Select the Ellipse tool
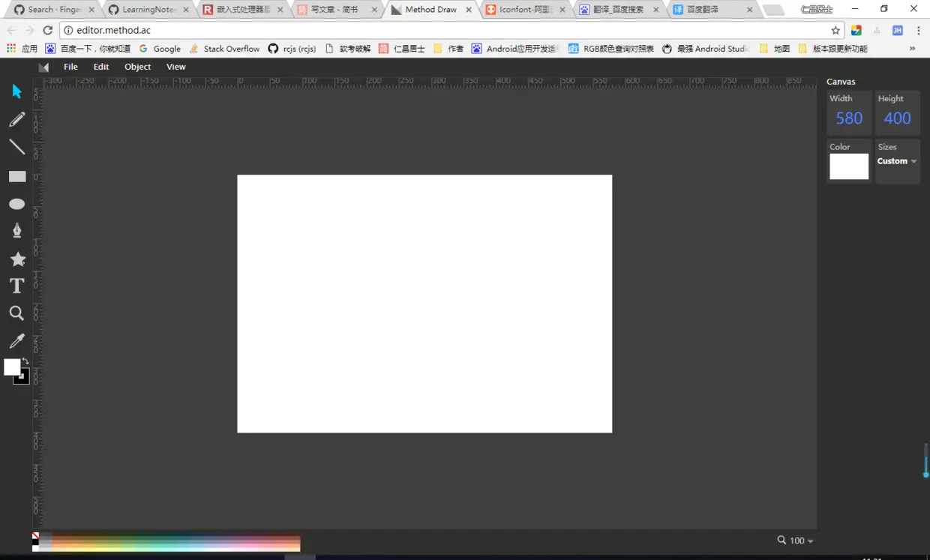Viewport: 930px width, 560px height. pos(16,204)
